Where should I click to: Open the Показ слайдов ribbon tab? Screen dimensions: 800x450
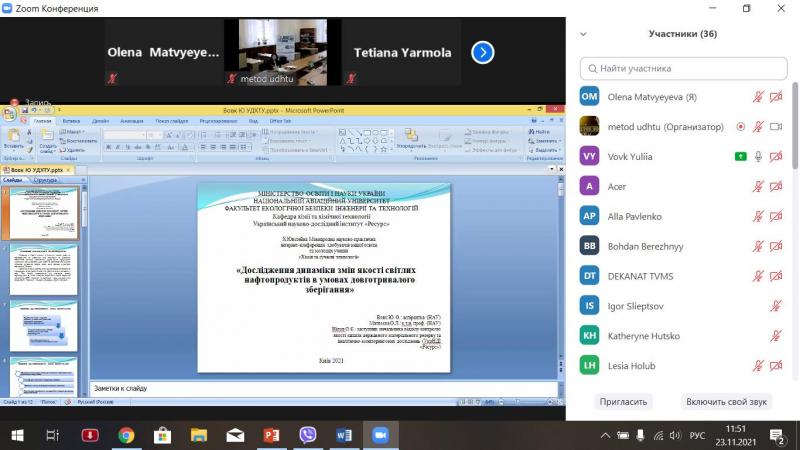point(172,121)
